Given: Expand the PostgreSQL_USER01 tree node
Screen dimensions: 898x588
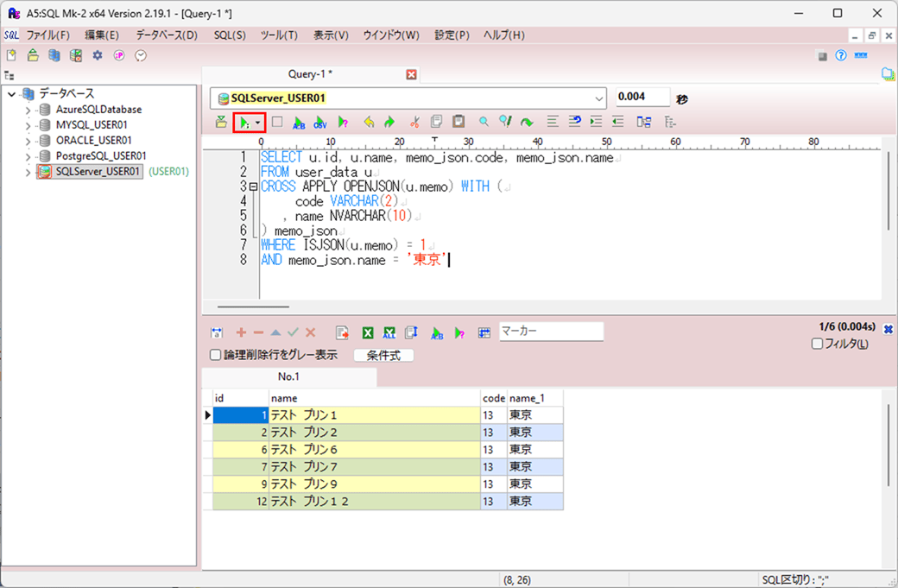Looking at the screenshot, I should [x=29, y=156].
